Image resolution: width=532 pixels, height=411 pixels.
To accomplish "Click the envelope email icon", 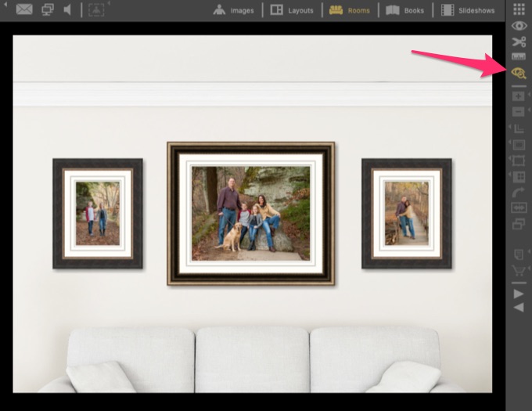I will (24, 9).
